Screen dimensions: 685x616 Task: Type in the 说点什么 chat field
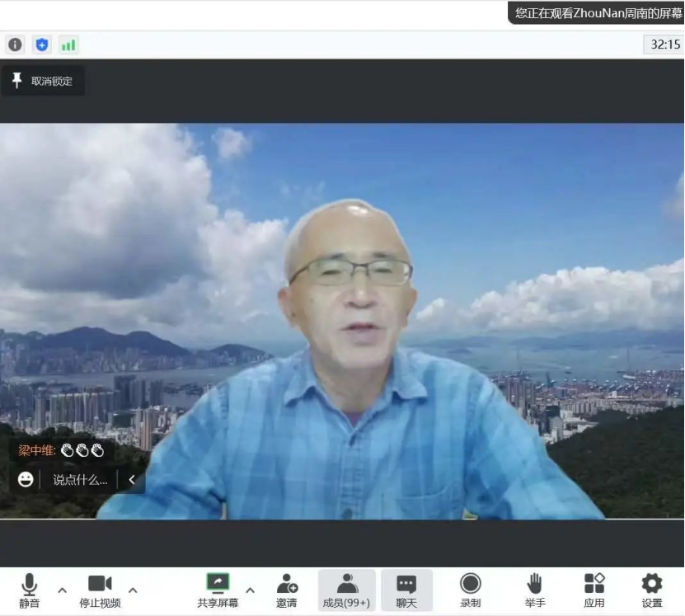pos(80,479)
